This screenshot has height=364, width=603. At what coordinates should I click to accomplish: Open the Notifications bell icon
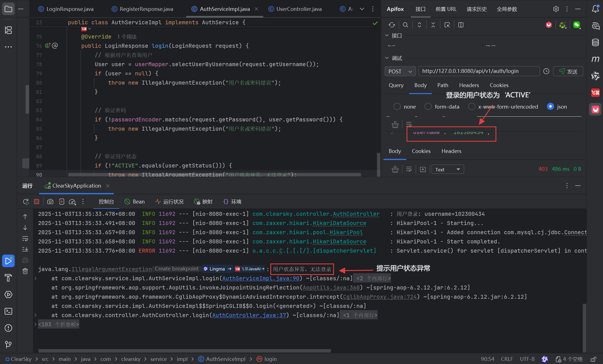click(595, 9)
